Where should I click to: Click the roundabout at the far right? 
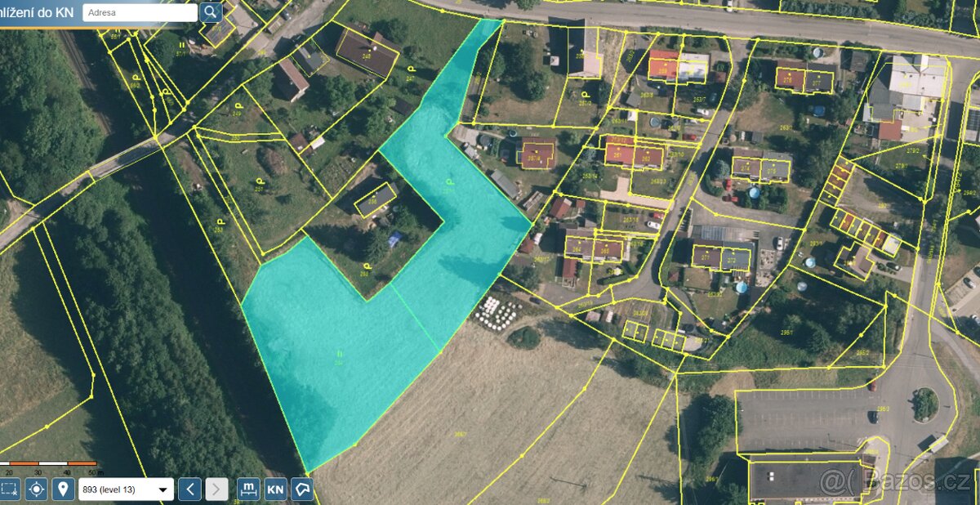coord(923,404)
